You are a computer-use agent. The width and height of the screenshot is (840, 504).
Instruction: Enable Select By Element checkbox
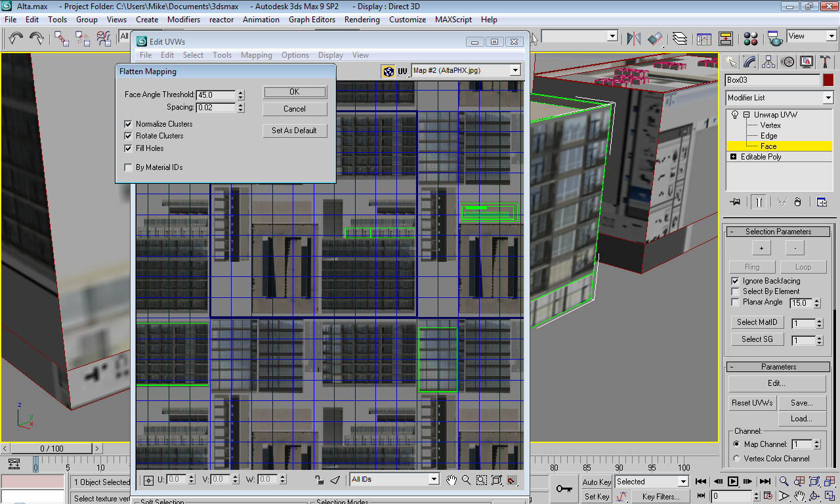coord(735,291)
